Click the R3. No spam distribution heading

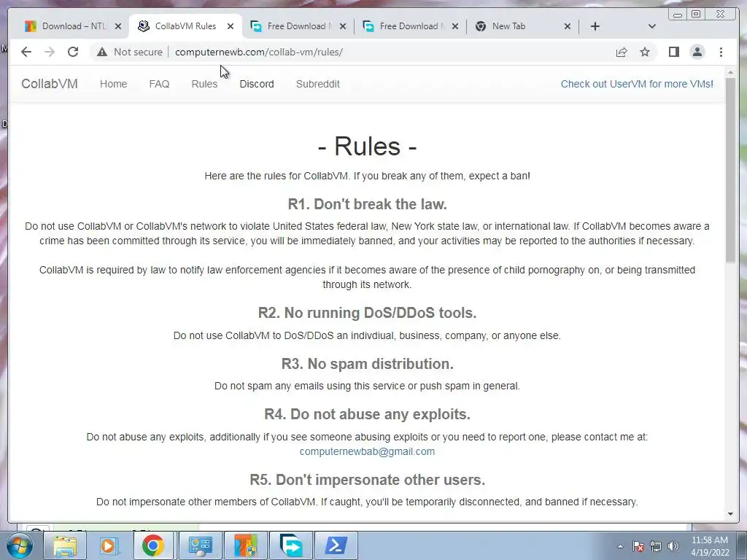[368, 364]
